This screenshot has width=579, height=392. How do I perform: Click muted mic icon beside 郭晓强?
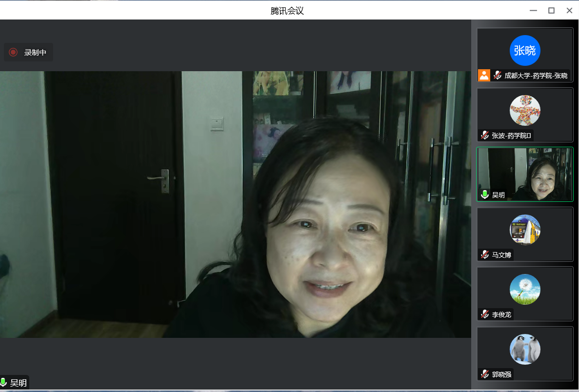click(x=485, y=374)
